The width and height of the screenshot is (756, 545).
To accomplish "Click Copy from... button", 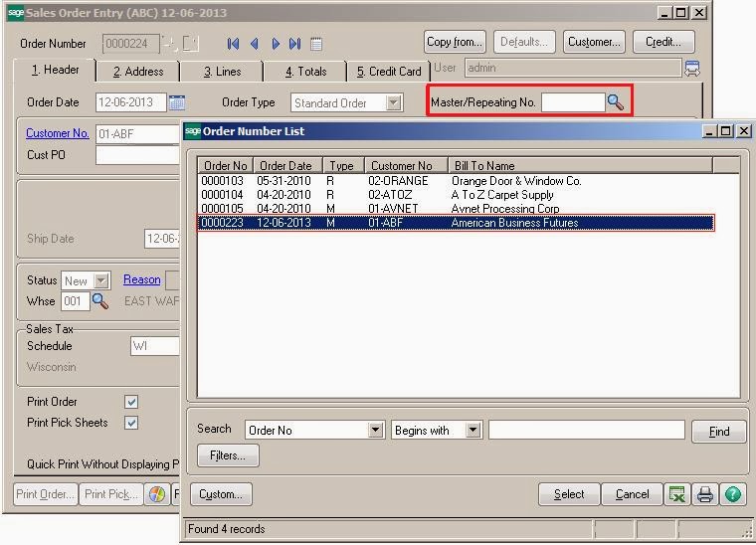I will pyautogui.click(x=455, y=42).
